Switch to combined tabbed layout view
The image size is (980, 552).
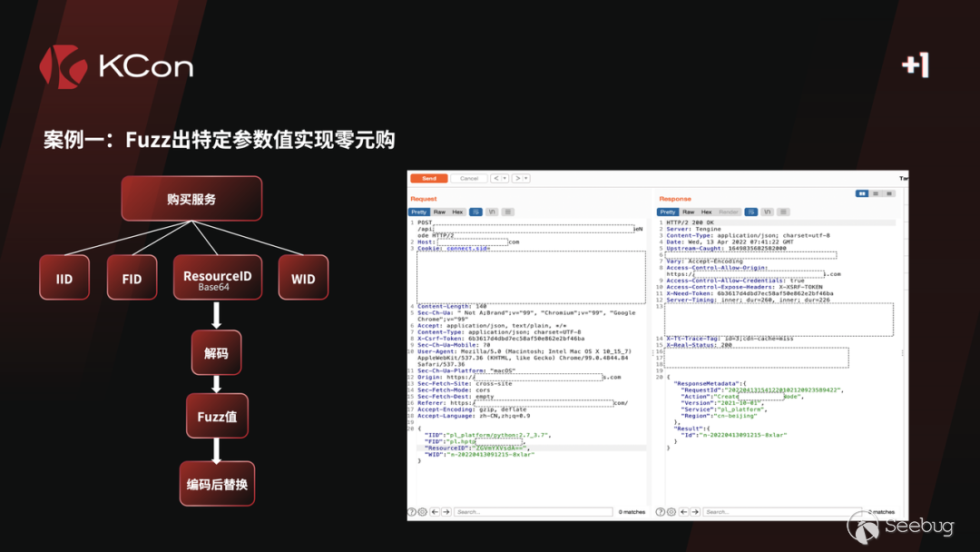pyautogui.click(x=889, y=193)
